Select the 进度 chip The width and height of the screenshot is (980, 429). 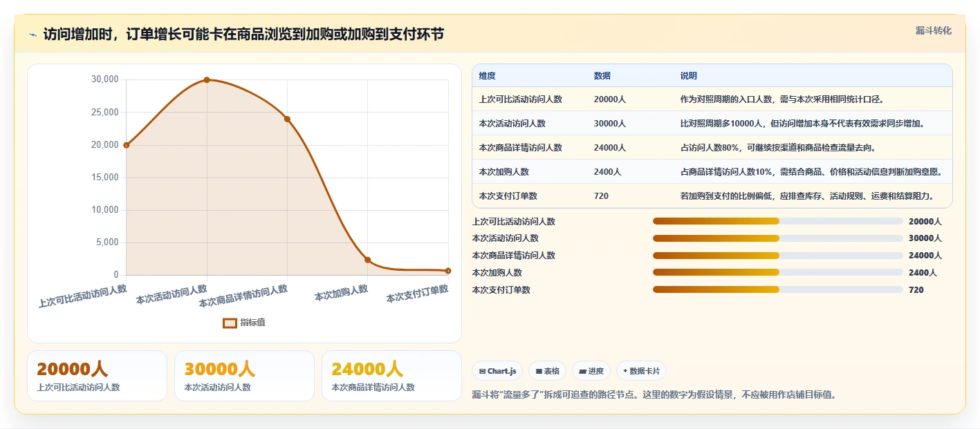pos(591,371)
